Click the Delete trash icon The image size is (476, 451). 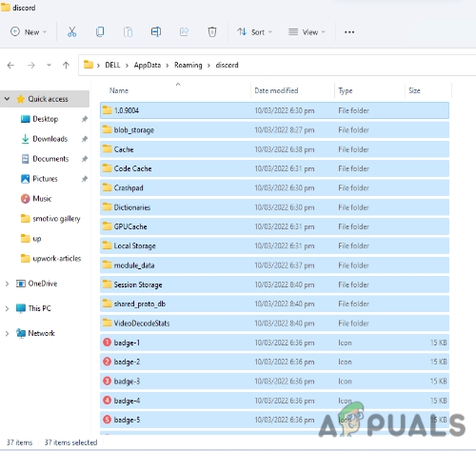pos(212,31)
